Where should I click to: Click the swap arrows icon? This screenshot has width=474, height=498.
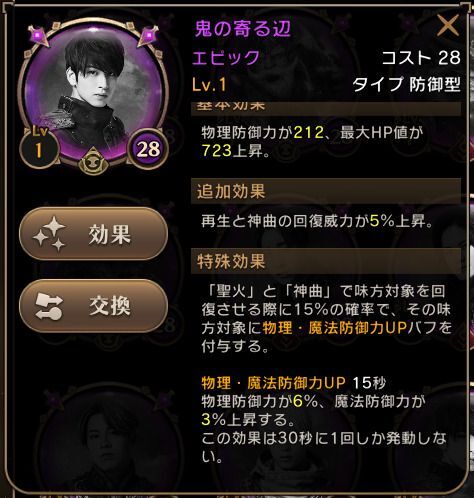[x=49, y=307]
